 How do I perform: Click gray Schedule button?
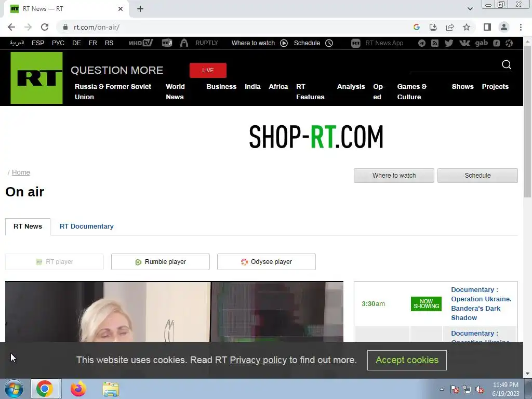point(477,176)
